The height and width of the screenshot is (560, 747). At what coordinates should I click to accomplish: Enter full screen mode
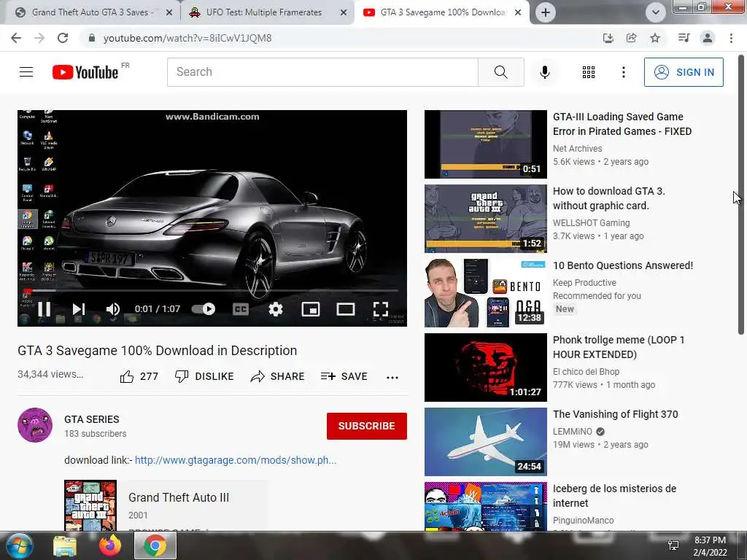pos(380,309)
